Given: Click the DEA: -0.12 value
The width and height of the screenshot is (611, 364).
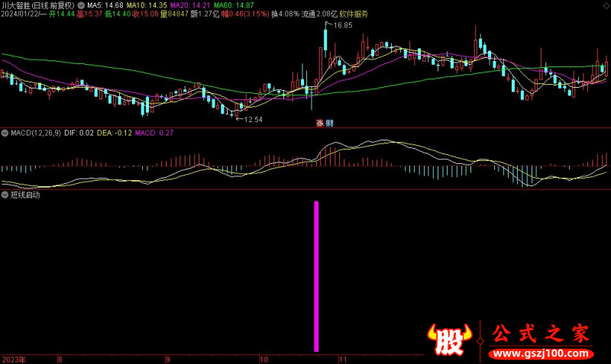Looking at the screenshot, I should 114,133.
